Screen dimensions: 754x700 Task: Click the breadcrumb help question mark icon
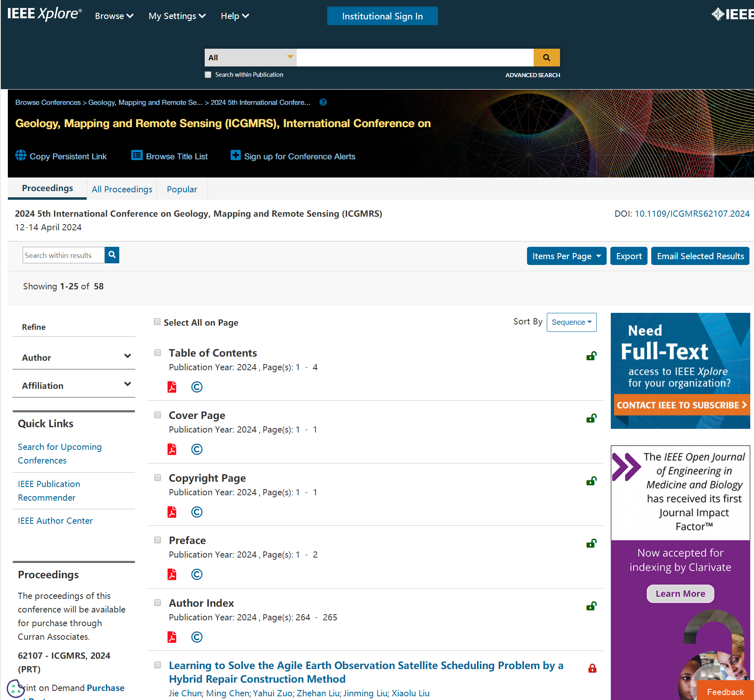coord(323,102)
